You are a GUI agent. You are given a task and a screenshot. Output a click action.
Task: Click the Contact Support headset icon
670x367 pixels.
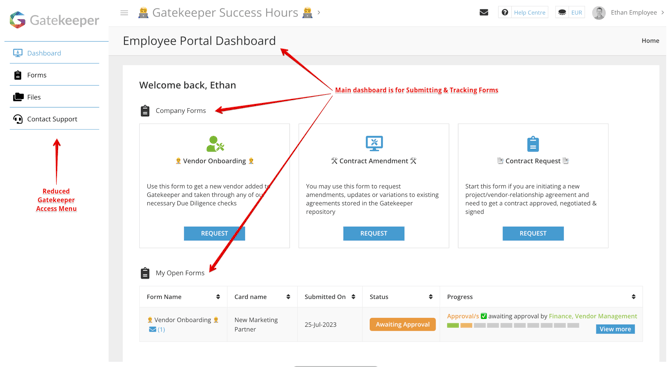(18, 119)
